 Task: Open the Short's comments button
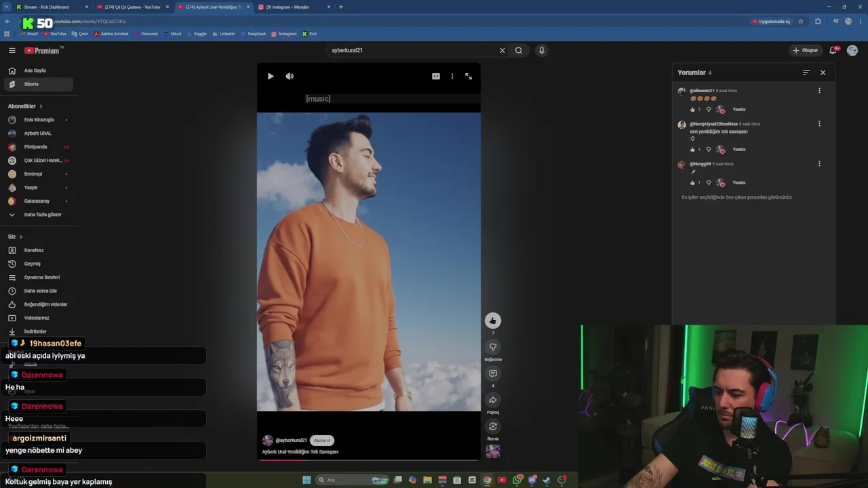tap(493, 373)
